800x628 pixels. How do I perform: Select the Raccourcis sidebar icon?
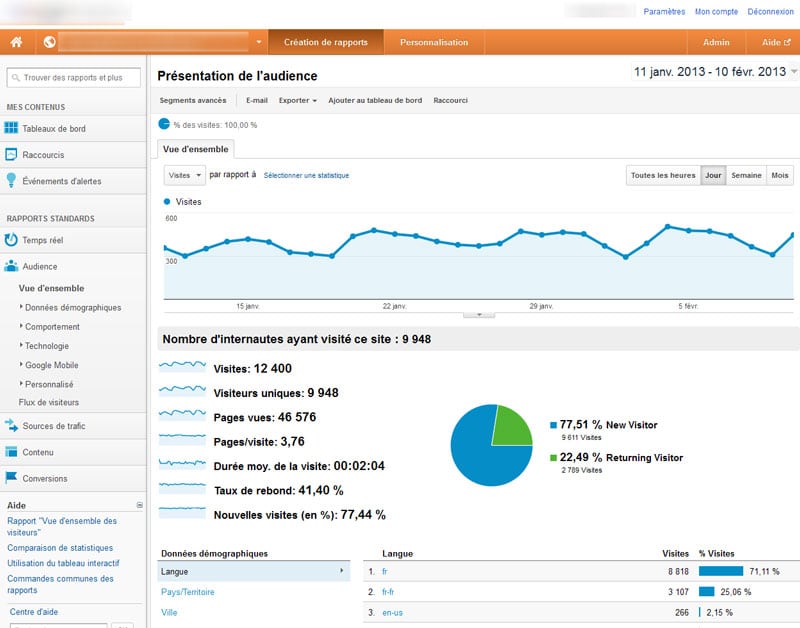[x=13, y=153]
